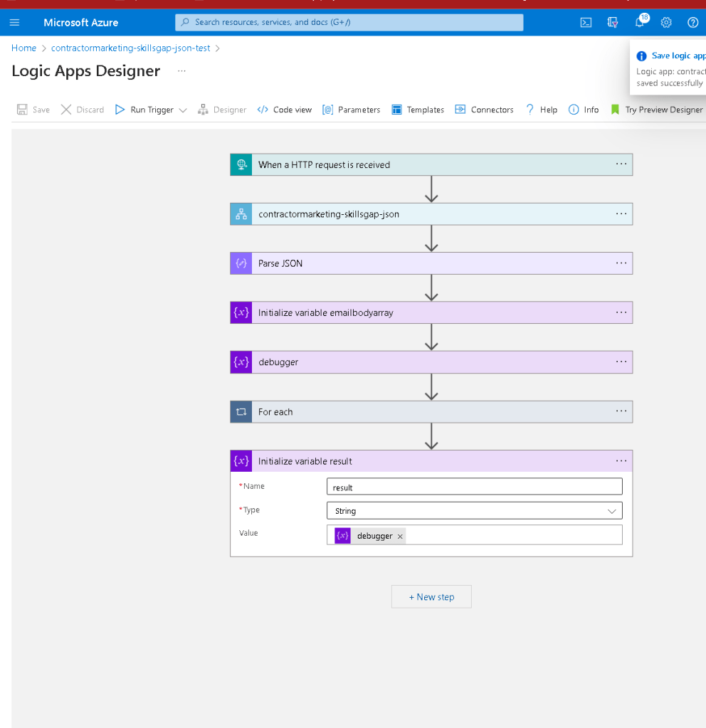Image resolution: width=706 pixels, height=728 pixels.
Task: Expand the When a HTTP request is received step
Action: (431, 164)
